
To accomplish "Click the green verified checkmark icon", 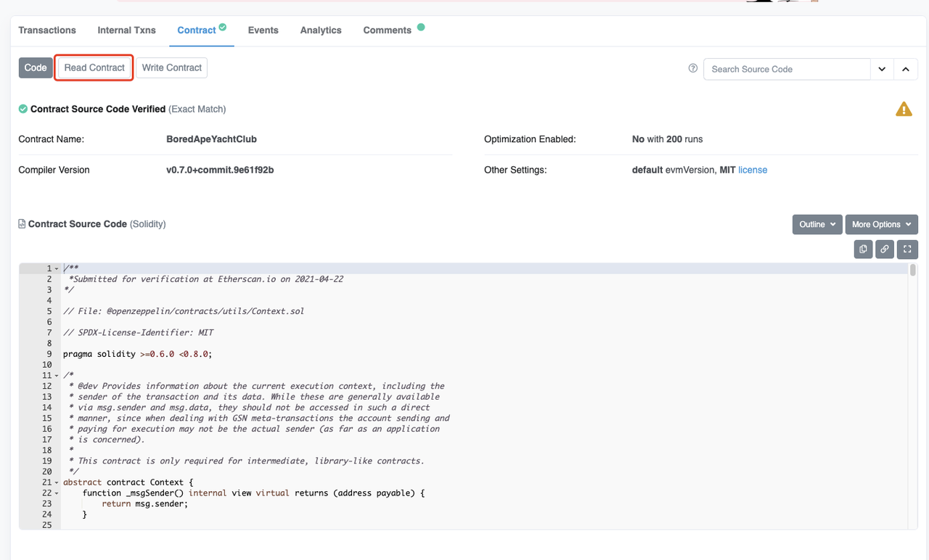I will (23, 109).
